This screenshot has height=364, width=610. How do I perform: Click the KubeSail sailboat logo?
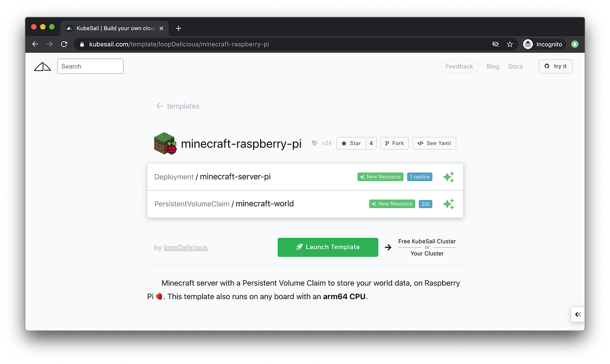click(x=43, y=67)
